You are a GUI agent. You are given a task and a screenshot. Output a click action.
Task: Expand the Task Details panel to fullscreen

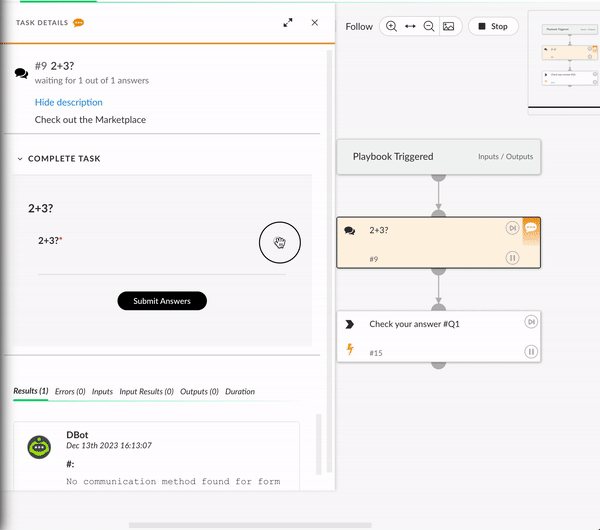288,22
